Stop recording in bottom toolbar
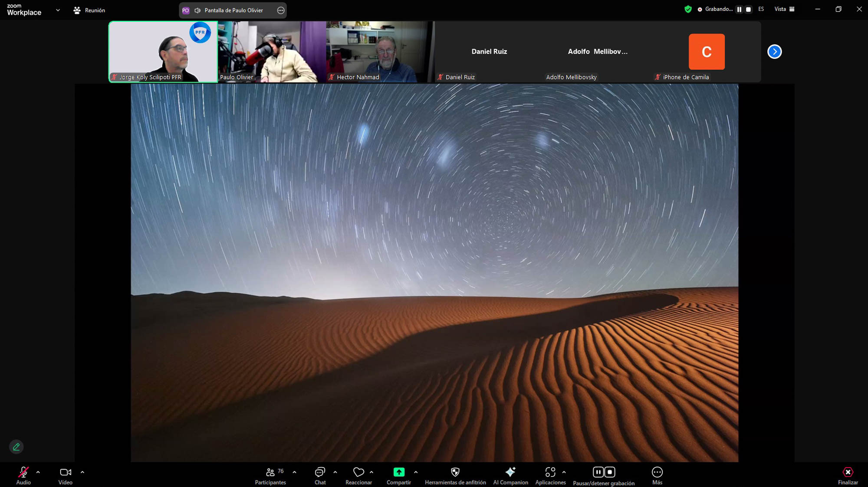The image size is (868, 487). 610,472
